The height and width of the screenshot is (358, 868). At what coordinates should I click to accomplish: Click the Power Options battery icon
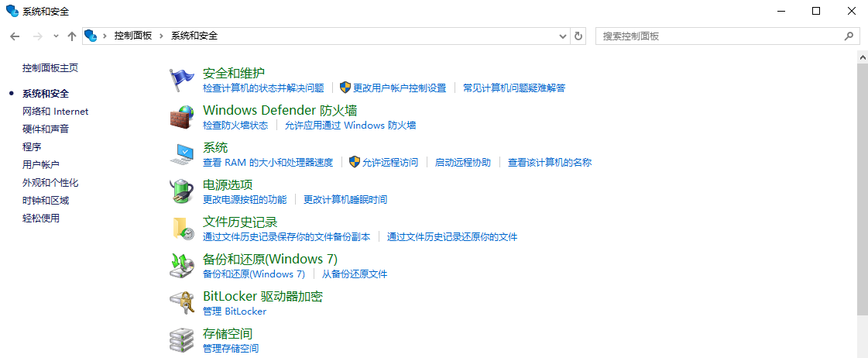[182, 191]
